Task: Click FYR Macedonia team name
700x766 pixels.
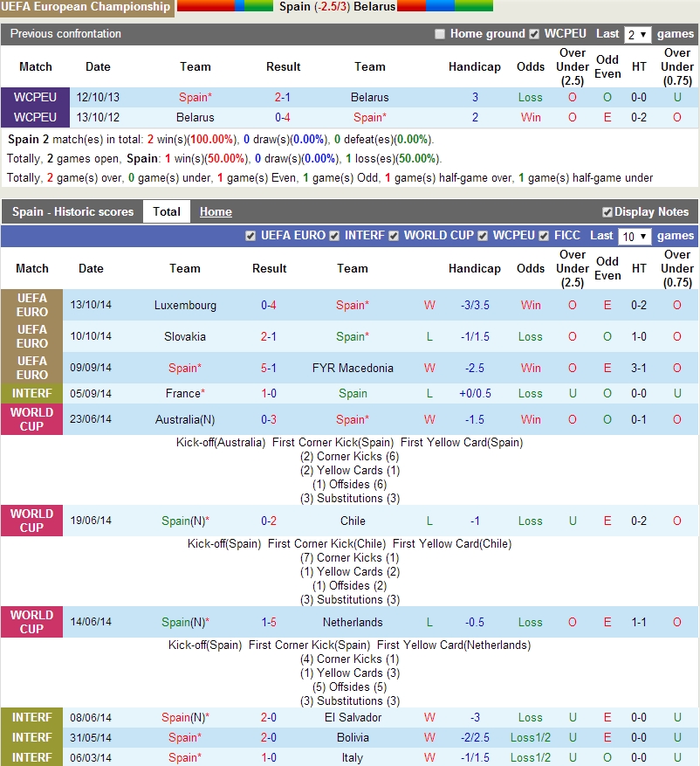Action: tap(353, 368)
